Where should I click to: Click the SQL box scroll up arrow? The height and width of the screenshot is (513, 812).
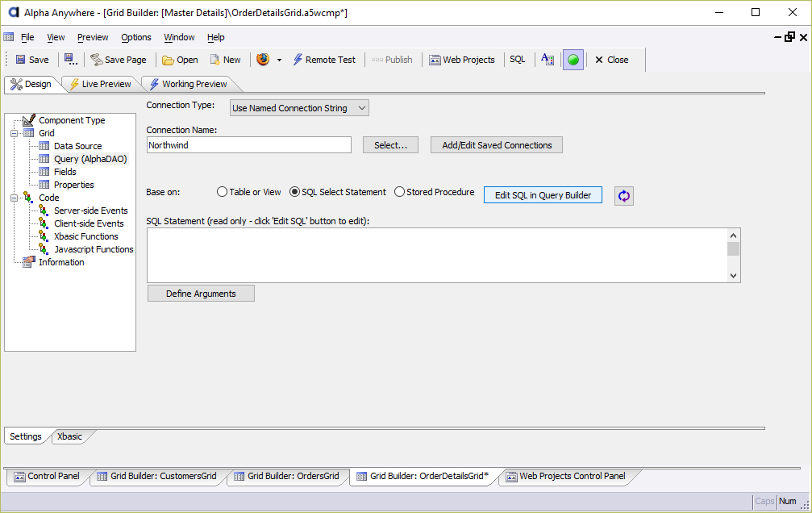tap(733, 236)
